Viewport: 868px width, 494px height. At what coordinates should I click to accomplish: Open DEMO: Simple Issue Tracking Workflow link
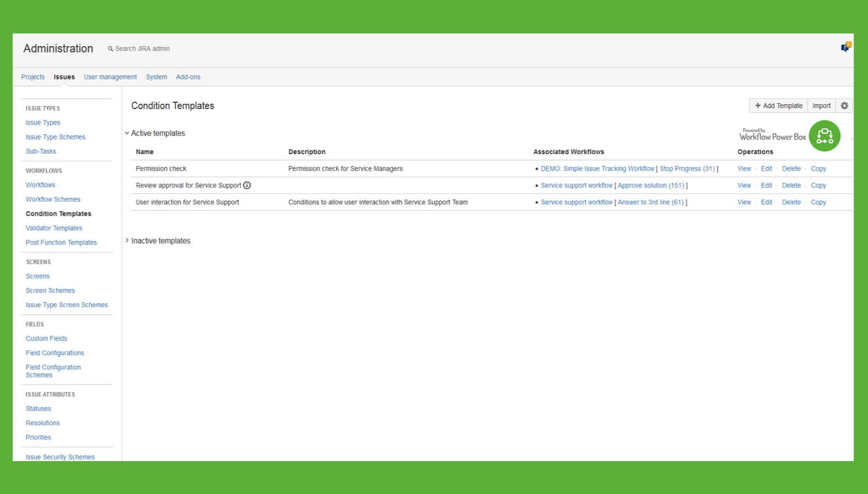(598, 169)
